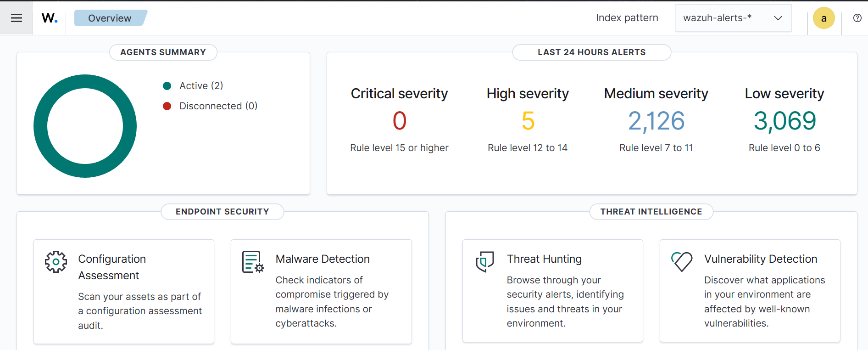Click 'Rule level 7 to 11' text
The image size is (868, 350).
pyautogui.click(x=656, y=148)
